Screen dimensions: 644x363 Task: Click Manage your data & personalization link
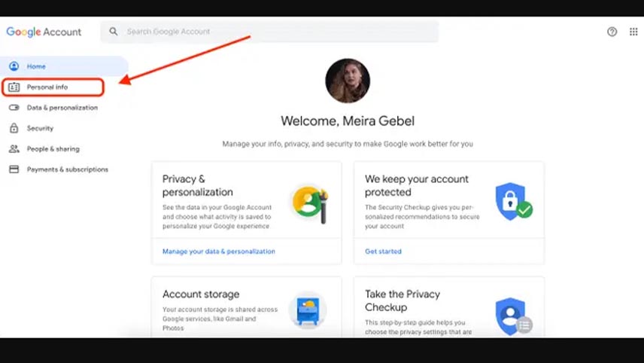point(218,252)
